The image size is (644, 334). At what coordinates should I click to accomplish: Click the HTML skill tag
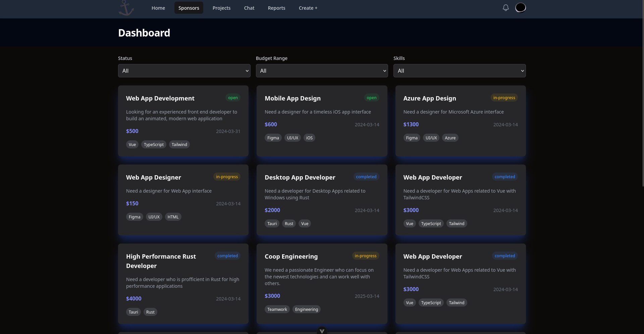click(173, 217)
